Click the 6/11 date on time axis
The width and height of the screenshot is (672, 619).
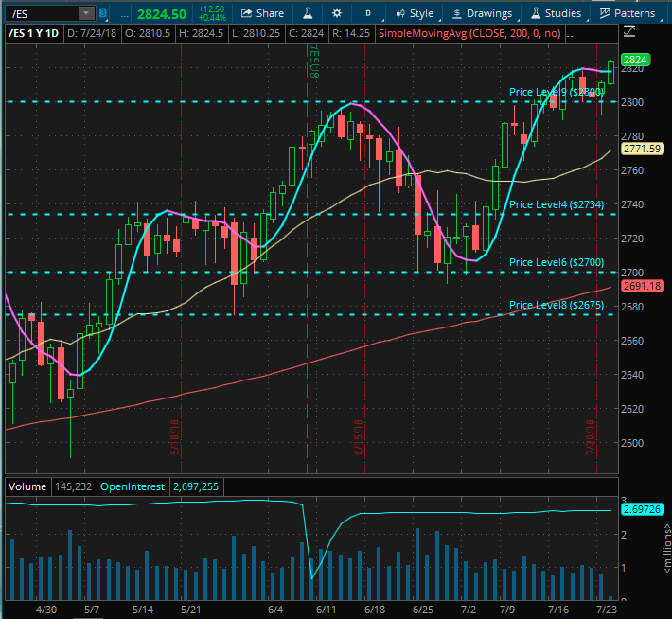327,610
